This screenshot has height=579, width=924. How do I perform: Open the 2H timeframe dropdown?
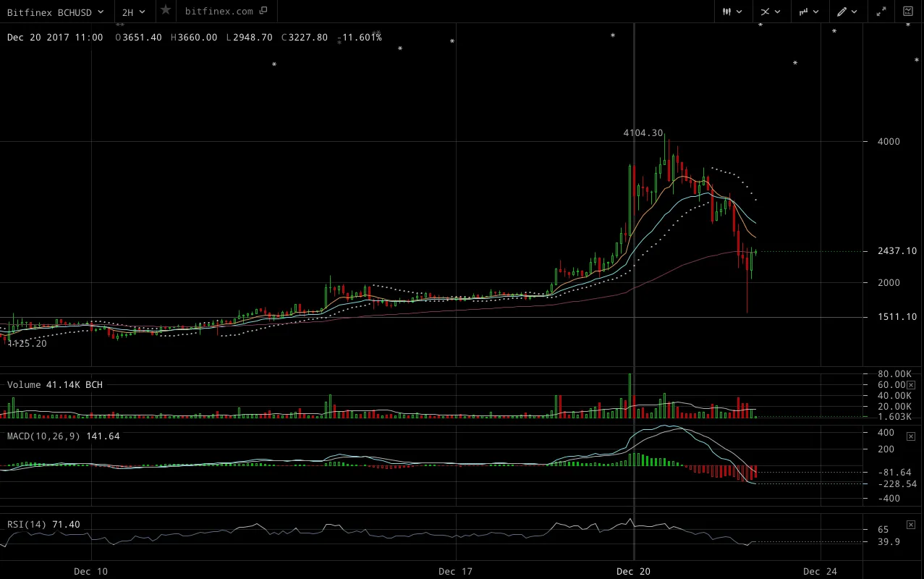pos(134,12)
